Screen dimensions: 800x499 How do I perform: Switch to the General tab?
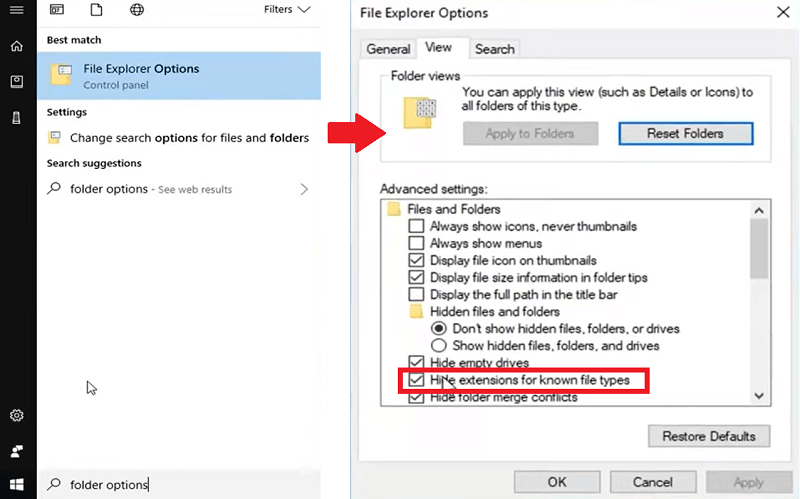click(x=388, y=49)
